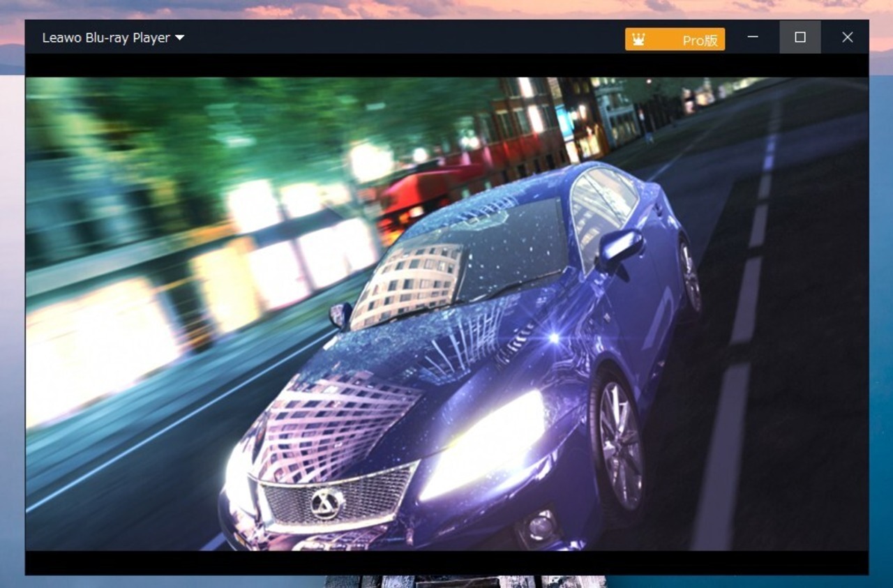Open the Leawo Blu-ray Player title menu
The image size is (893, 588).
click(106, 38)
